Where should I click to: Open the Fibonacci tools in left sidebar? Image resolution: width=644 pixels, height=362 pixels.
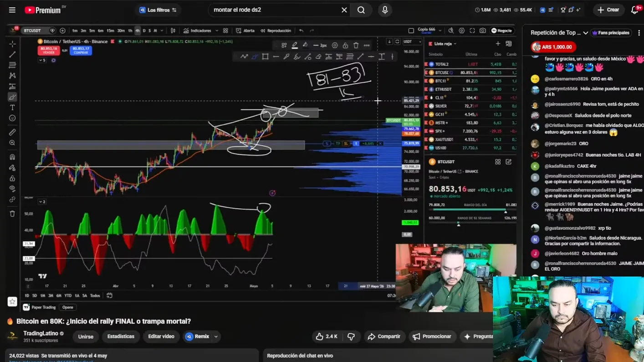(x=12, y=65)
